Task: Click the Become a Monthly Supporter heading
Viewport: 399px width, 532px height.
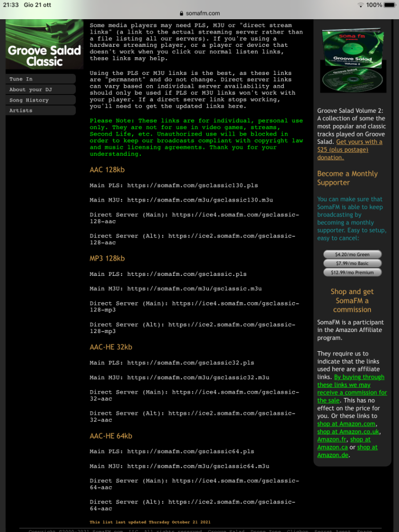Action: 348,178
